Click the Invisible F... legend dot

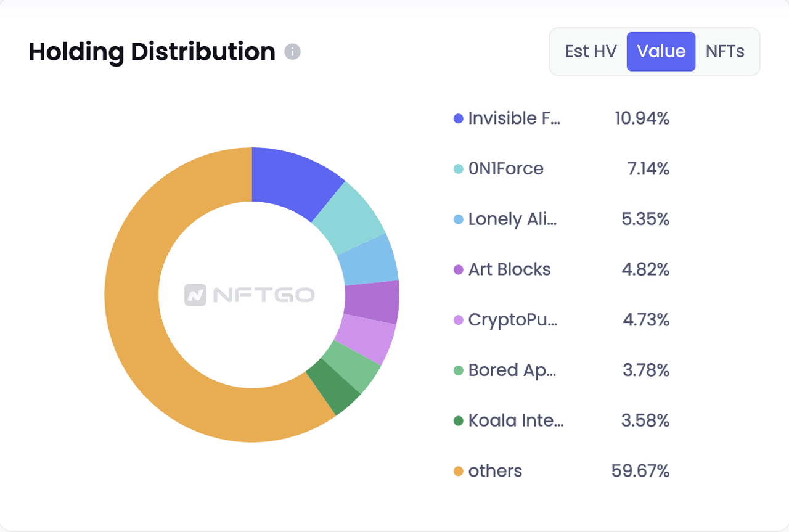[x=458, y=118]
